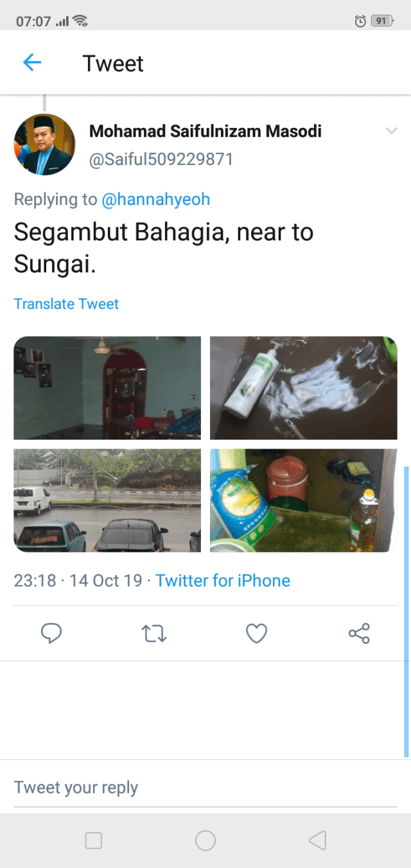Open Twitter for iPhone source link

click(x=223, y=581)
